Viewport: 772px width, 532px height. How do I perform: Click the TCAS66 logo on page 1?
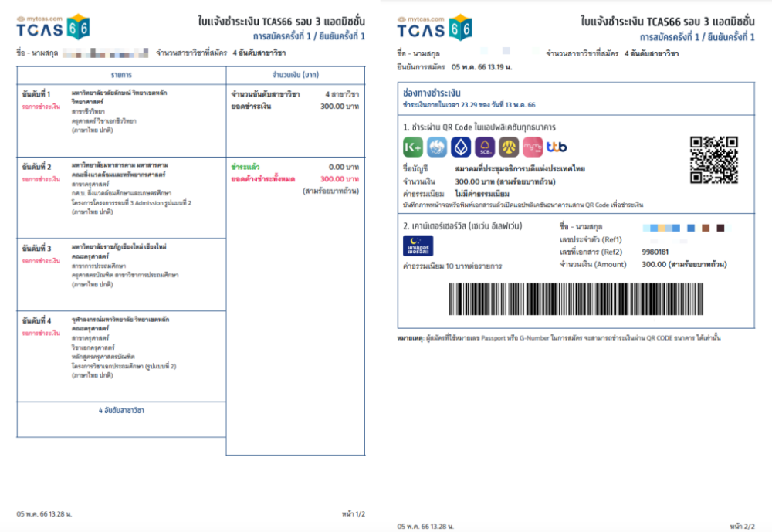click(53, 27)
